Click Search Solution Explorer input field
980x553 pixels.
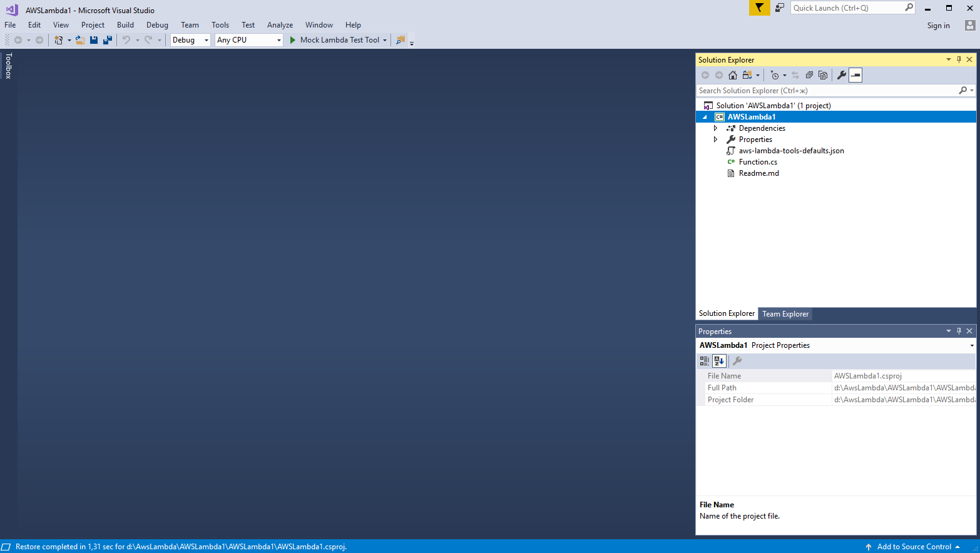(826, 91)
